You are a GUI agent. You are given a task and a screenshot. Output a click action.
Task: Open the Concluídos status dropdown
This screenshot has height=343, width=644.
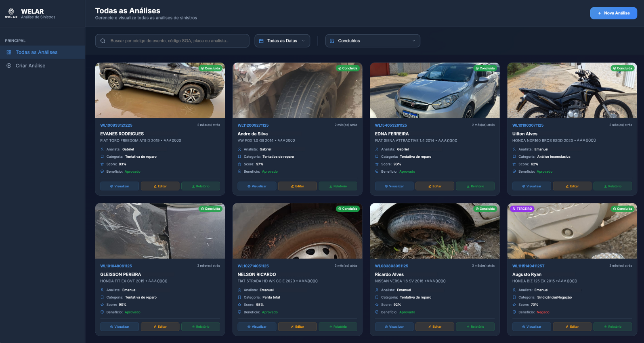coord(373,41)
